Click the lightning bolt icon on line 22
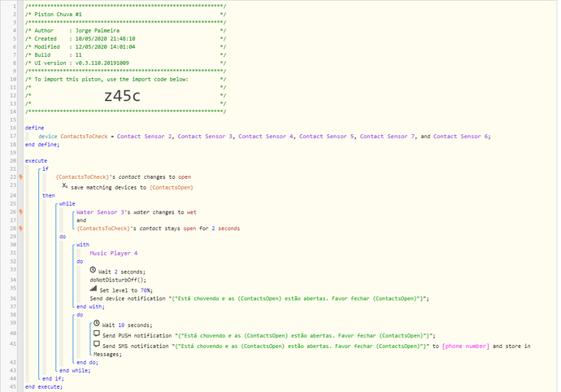Viewport: 561px width, 392px height. click(x=21, y=176)
